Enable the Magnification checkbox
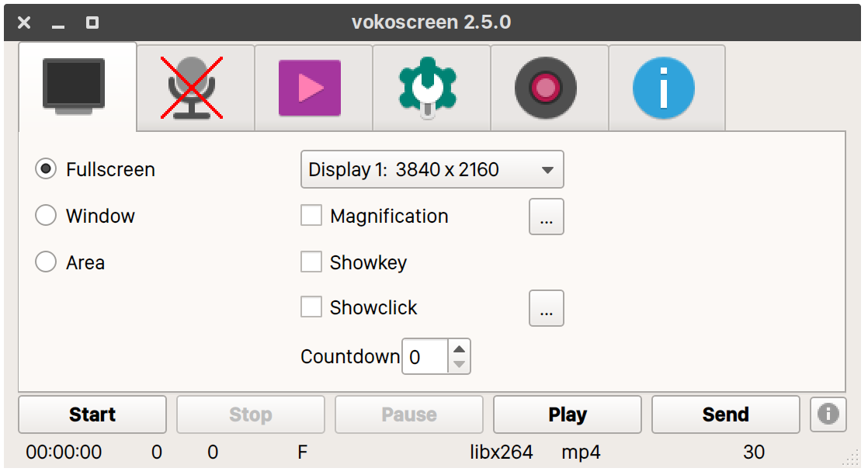Screen dimensions: 868x475 311,216
